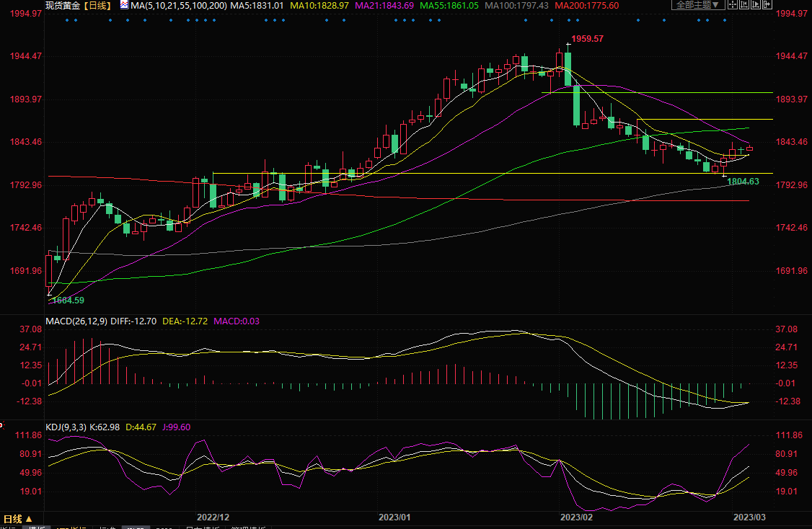
Task: Click the 1804.63 low price label
Action: coord(743,182)
